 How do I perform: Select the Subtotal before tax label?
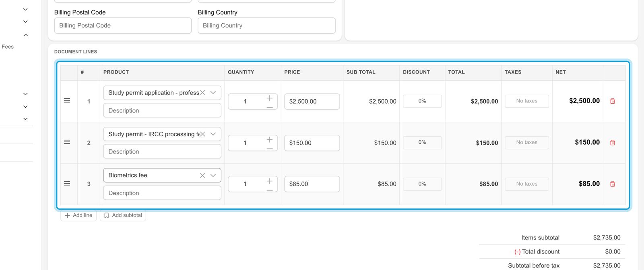coord(534,266)
